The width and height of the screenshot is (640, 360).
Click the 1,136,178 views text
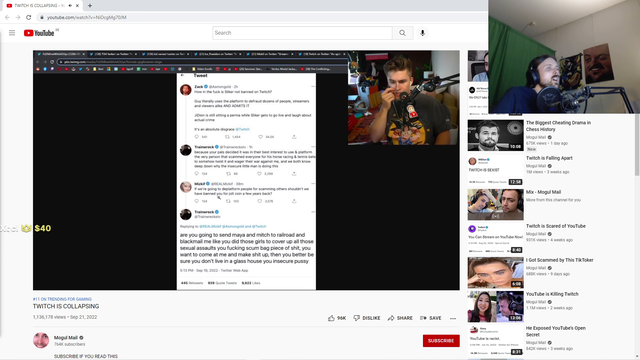tap(49, 317)
